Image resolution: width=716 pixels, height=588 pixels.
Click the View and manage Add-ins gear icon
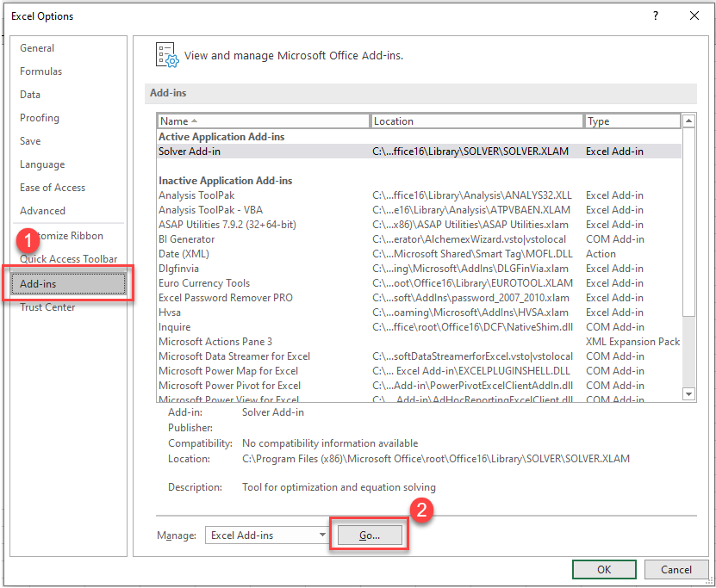[x=166, y=53]
